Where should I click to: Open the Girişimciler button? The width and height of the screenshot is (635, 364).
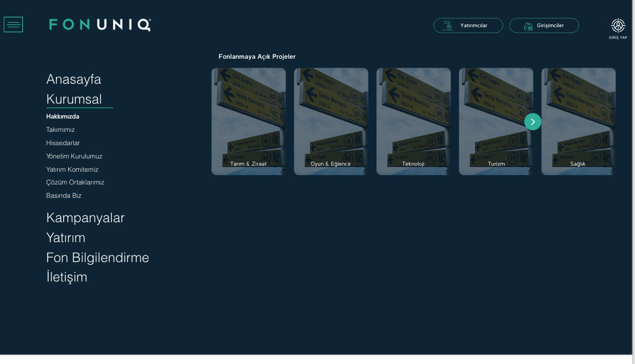pyautogui.click(x=544, y=25)
